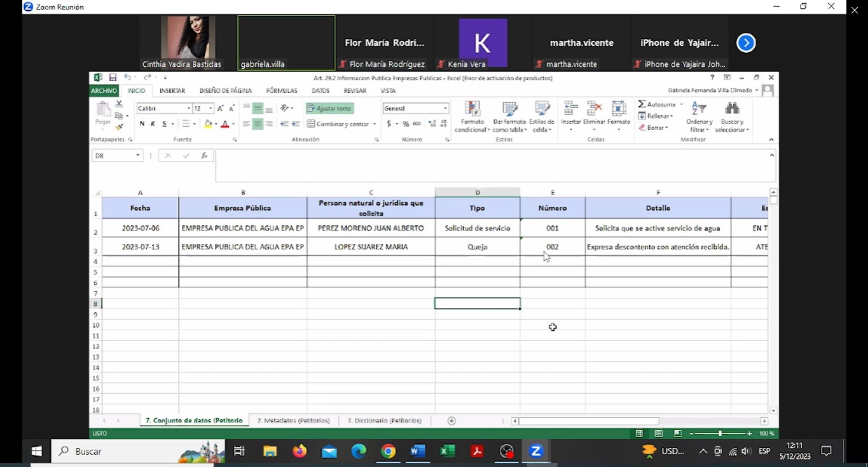The width and height of the screenshot is (868, 467).
Task: Click the Save icon in Excel's quick access toolbar
Action: pyautogui.click(x=113, y=78)
